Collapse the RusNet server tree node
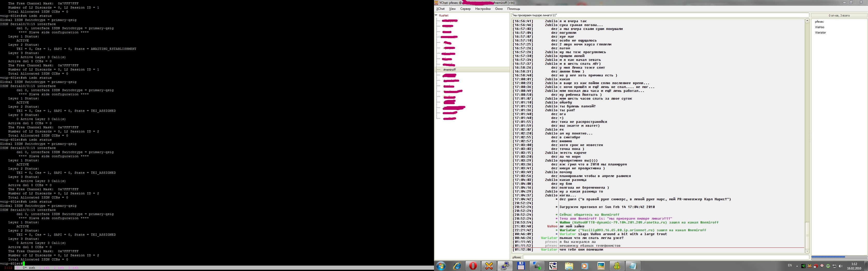This screenshot has height=271, width=868. (436, 15)
